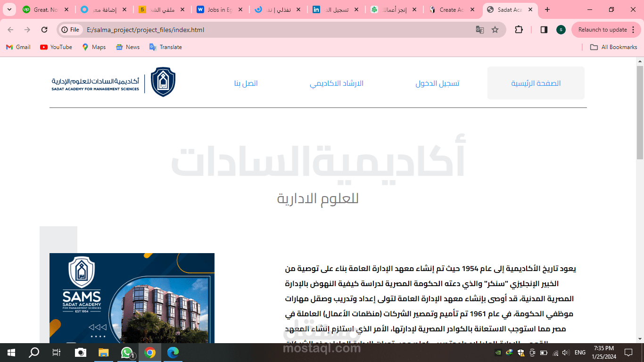Reload the page with the refresh icon
The image size is (644, 362).
pyautogui.click(x=44, y=30)
